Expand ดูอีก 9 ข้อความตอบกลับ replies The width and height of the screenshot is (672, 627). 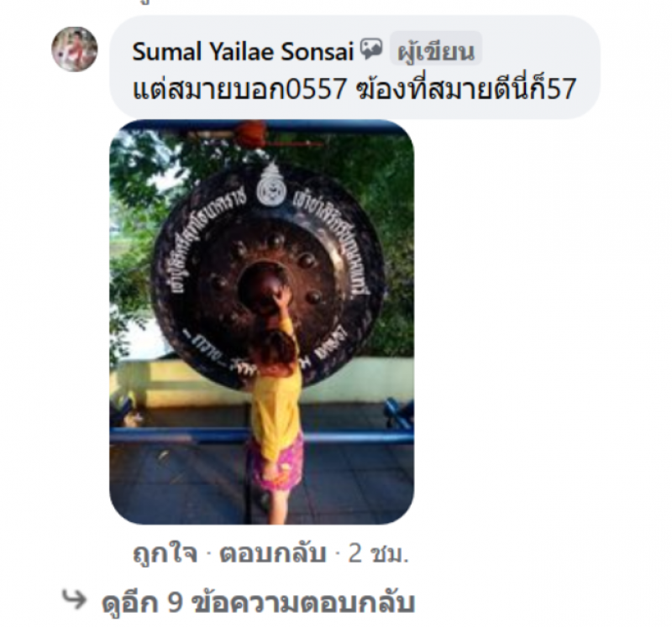[x=259, y=602]
